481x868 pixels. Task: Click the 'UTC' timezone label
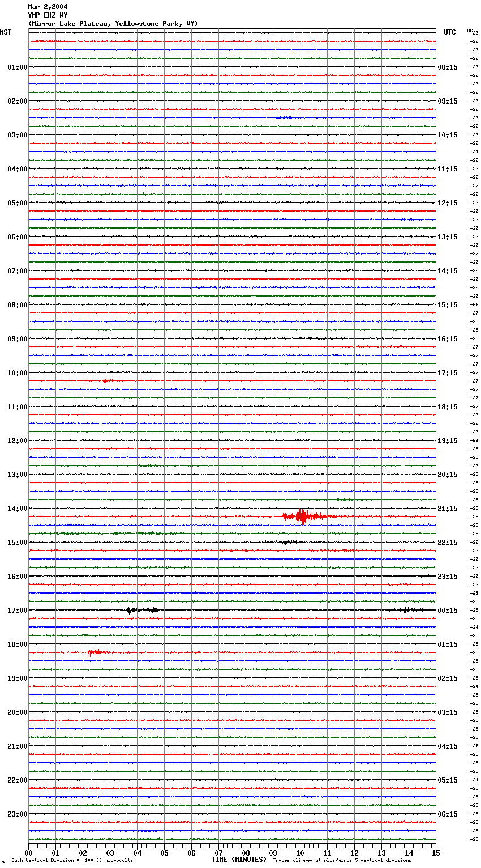(450, 32)
